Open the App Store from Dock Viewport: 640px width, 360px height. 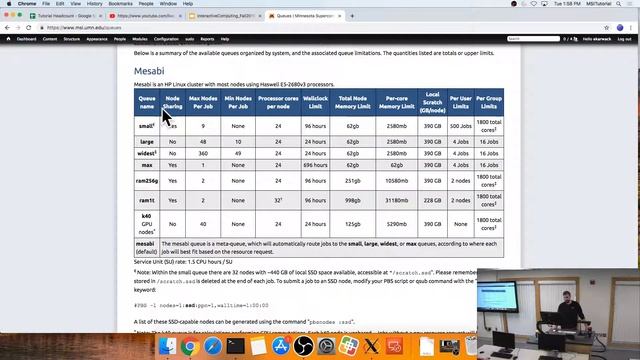pyautogui.click(x=281, y=346)
